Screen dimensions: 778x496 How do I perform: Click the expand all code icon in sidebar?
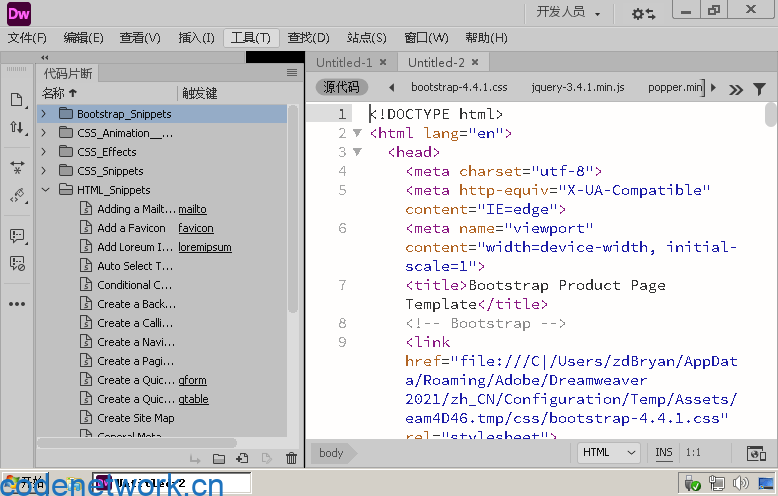pos(17,167)
